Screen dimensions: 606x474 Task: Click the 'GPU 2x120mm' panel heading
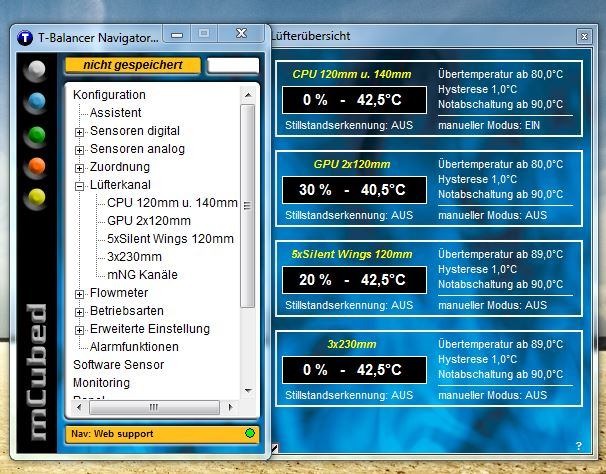(x=352, y=164)
